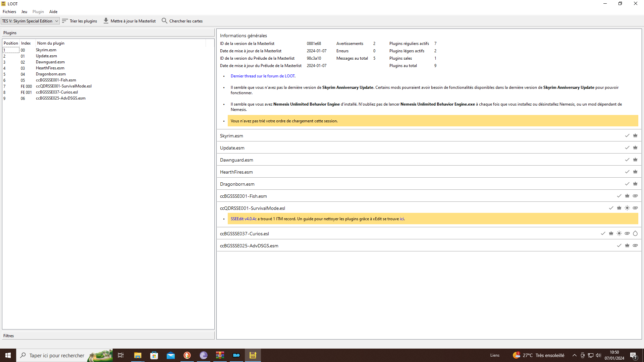The width and height of the screenshot is (644, 362).
Task: Follow the Dernier thread sur le forum de LOOT link
Action: (x=263, y=76)
